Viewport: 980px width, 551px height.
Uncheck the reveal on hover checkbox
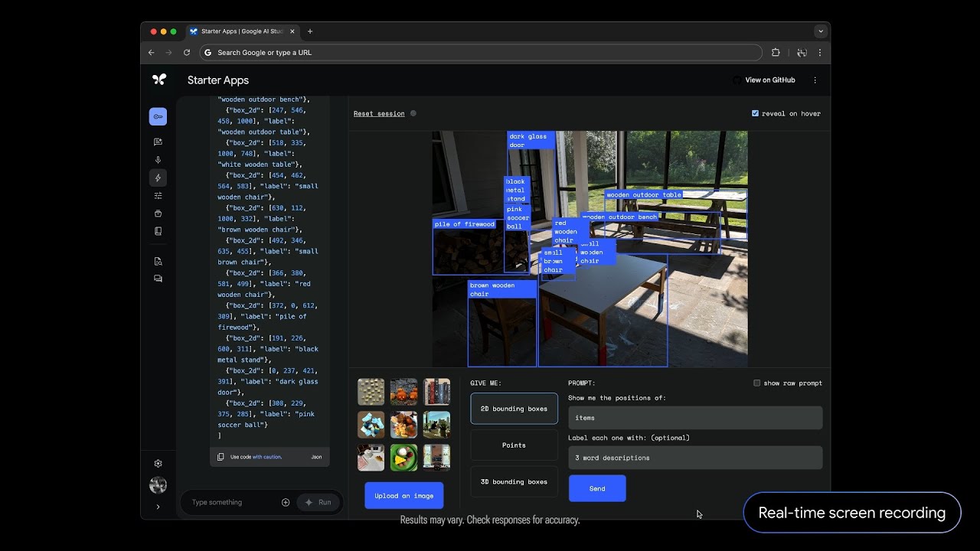click(x=755, y=112)
